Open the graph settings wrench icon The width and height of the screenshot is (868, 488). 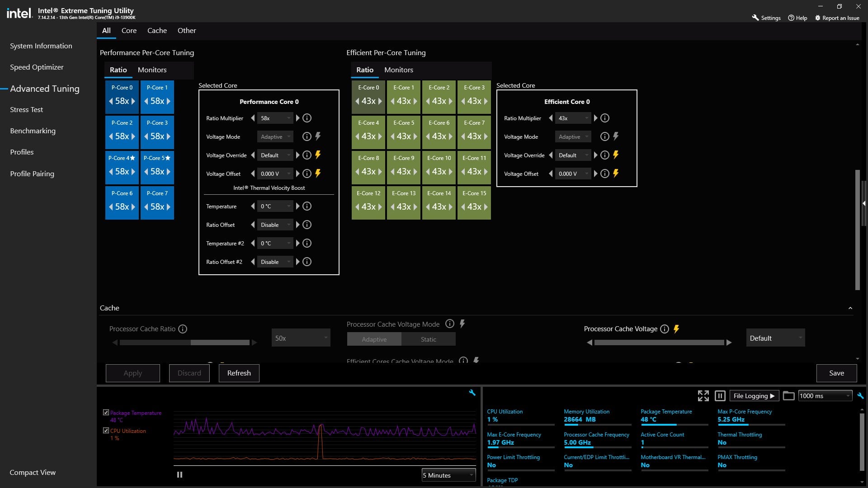pos(472,393)
